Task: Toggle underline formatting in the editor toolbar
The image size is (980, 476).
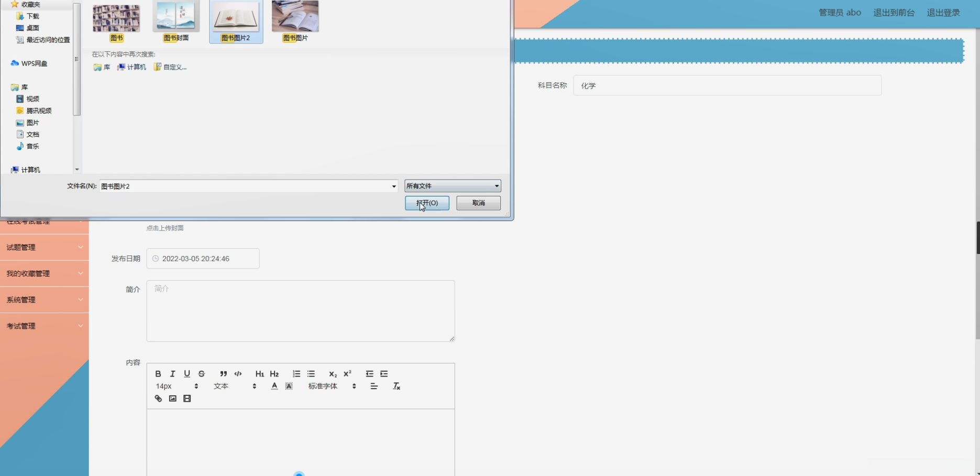Action: click(187, 374)
